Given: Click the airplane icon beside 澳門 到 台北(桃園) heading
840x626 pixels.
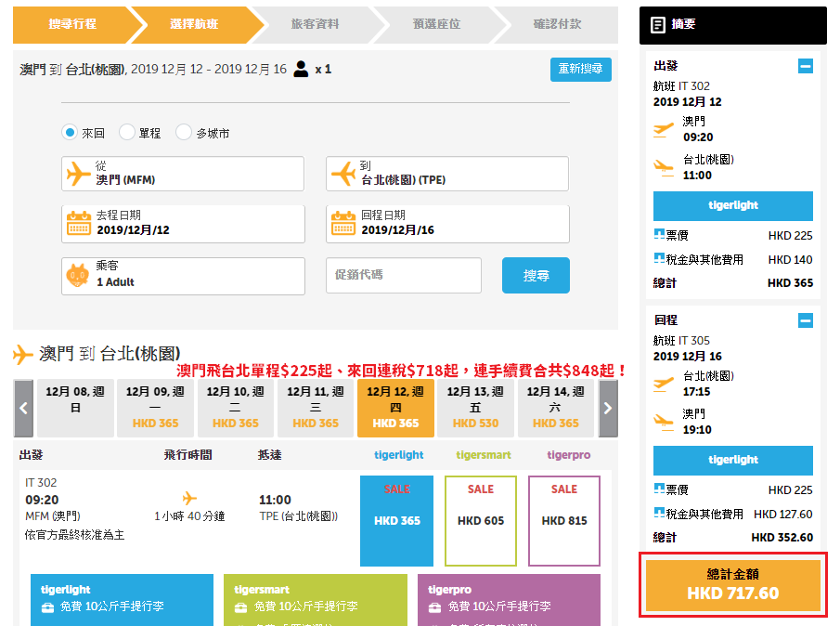Looking at the screenshot, I should pyautogui.click(x=23, y=354).
